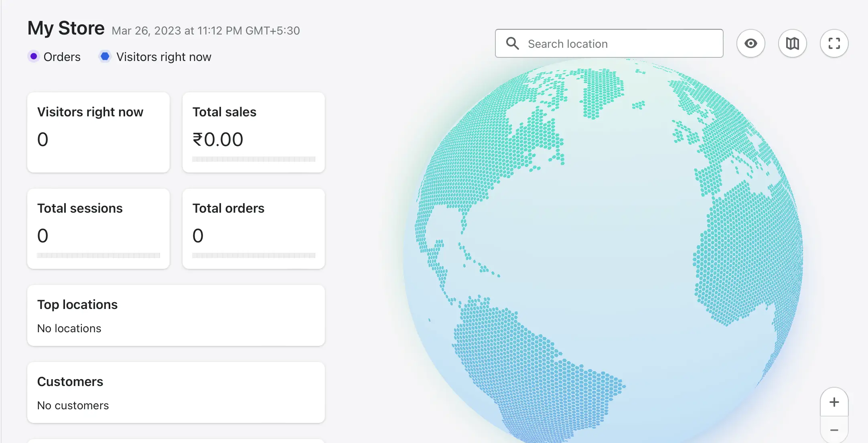Image resolution: width=868 pixels, height=443 pixels.
Task: Zoom out of the globe
Action: 834,430
